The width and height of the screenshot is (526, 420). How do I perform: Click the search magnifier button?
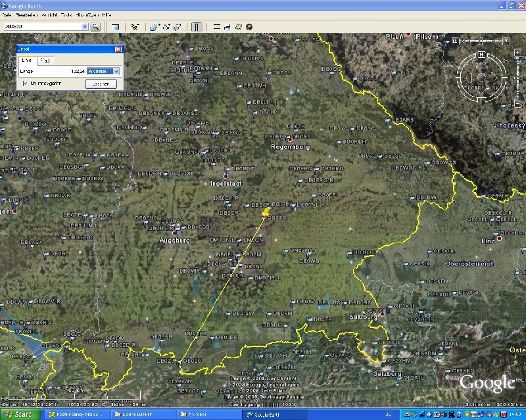click(95, 26)
